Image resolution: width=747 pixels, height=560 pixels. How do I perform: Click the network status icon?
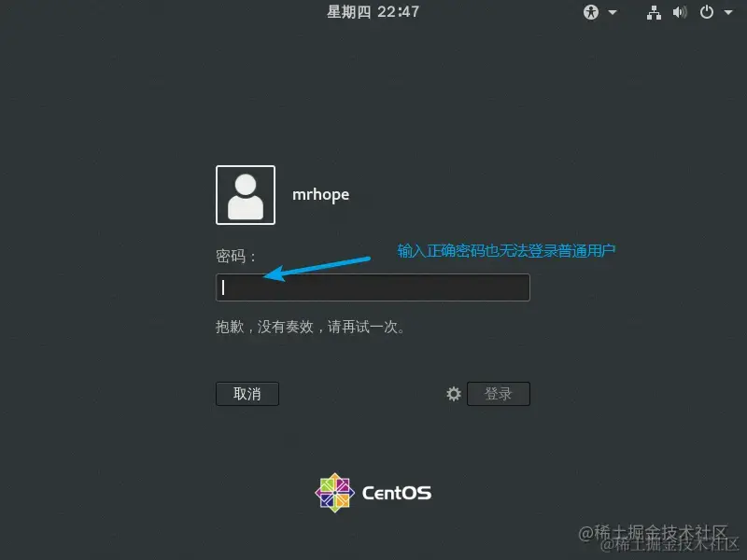pos(653,12)
